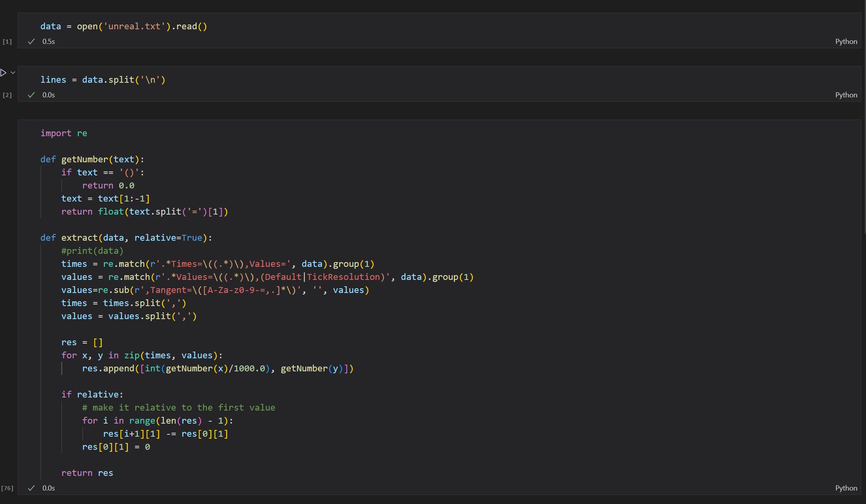Place cursor on the import re line
The image size is (866, 504).
(x=63, y=133)
